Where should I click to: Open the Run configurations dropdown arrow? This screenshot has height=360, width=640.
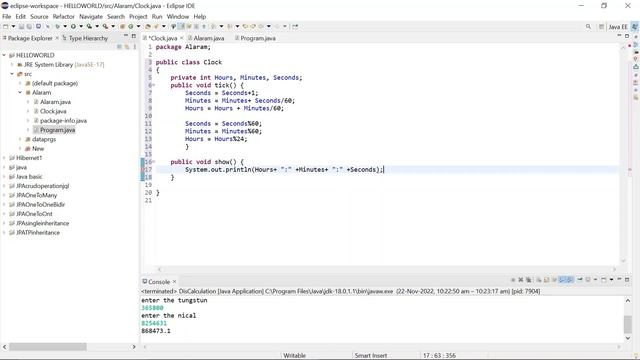(x=81, y=27)
